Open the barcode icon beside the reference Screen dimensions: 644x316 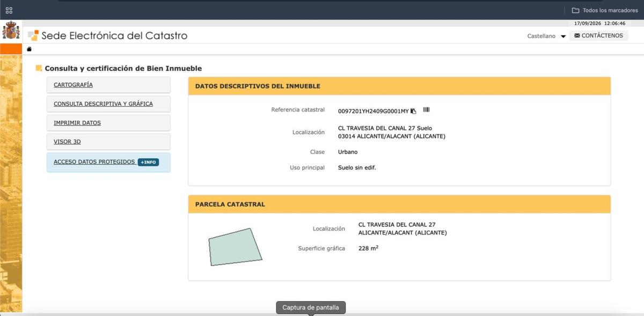pos(426,110)
